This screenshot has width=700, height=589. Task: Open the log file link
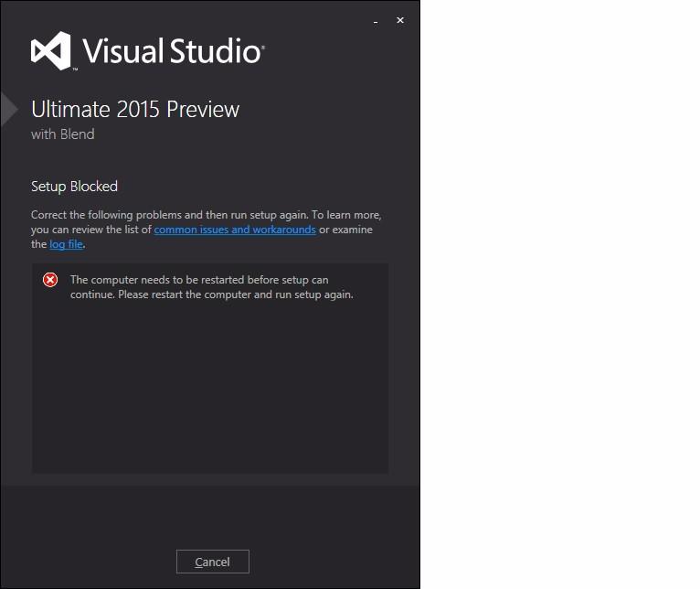pyautogui.click(x=66, y=244)
